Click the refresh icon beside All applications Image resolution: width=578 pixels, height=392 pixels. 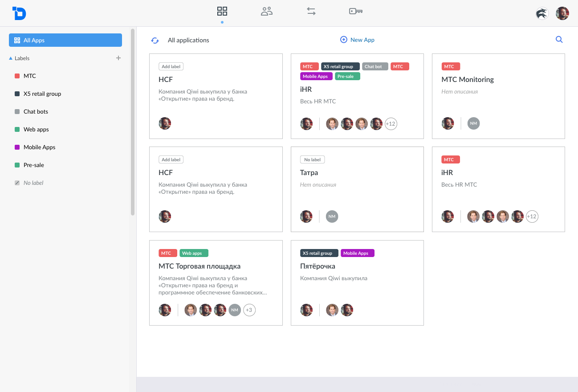point(155,40)
